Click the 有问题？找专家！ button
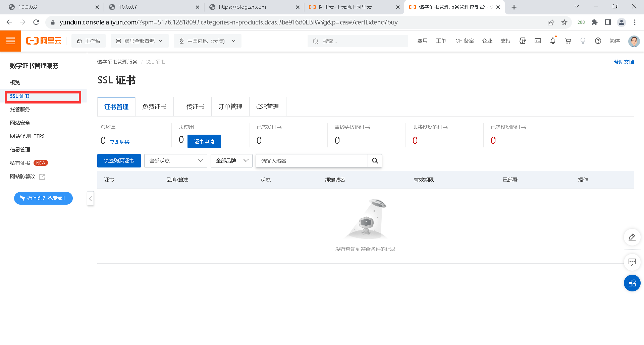 pos(43,198)
